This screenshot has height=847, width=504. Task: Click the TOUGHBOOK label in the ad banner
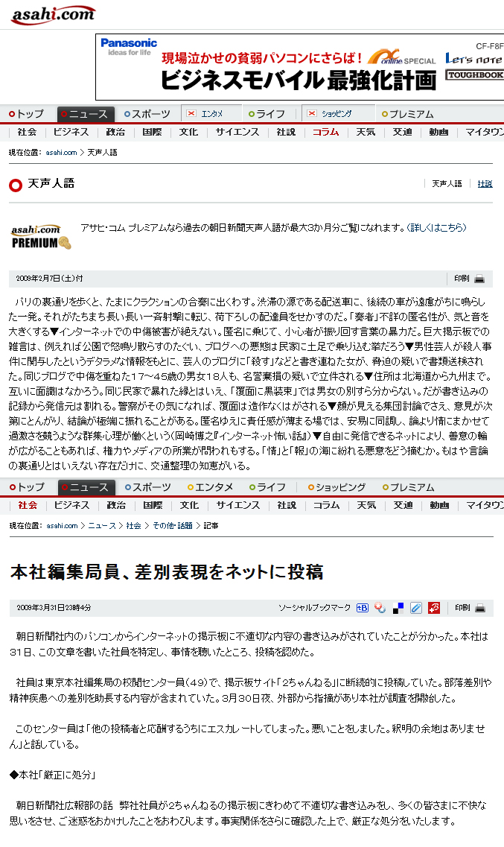(x=475, y=75)
